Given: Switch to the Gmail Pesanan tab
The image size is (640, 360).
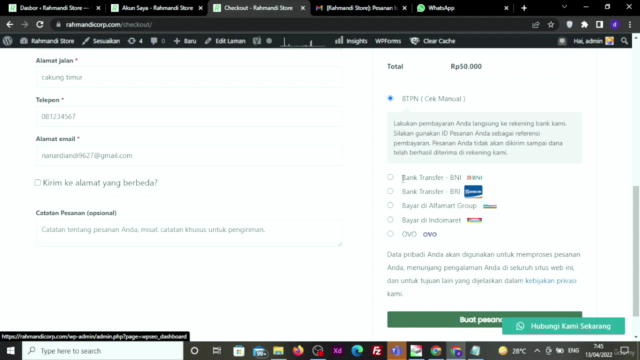Looking at the screenshot, I should coord(361,8).
